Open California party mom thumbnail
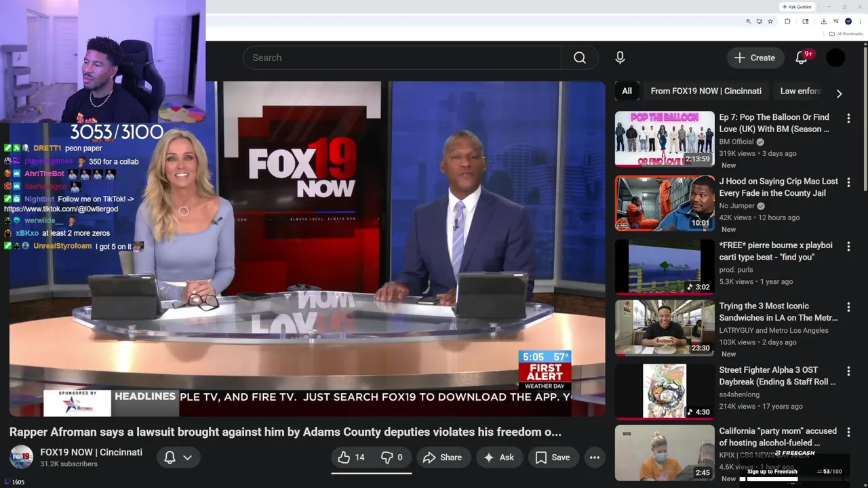 point(665,453)
